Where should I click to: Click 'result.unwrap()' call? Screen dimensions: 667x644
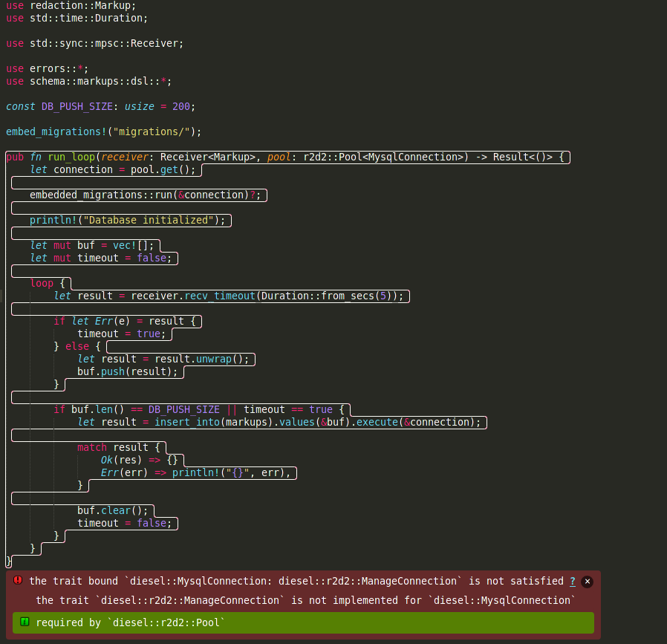tap(198, 359)
